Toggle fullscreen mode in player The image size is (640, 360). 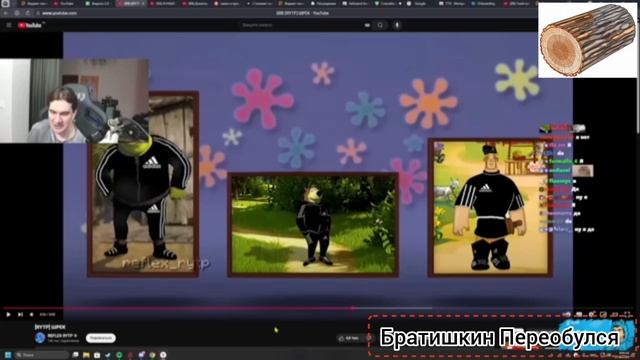click(x=627, y=314)
